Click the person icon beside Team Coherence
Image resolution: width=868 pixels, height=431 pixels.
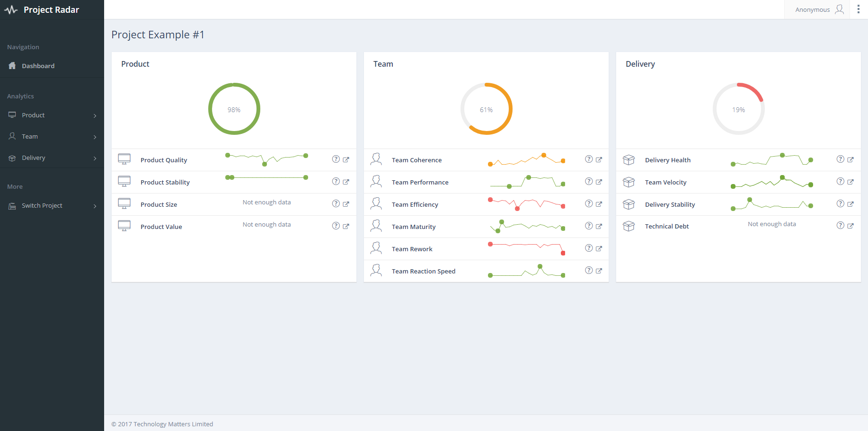pyautogui.click(x=376, y=159)
